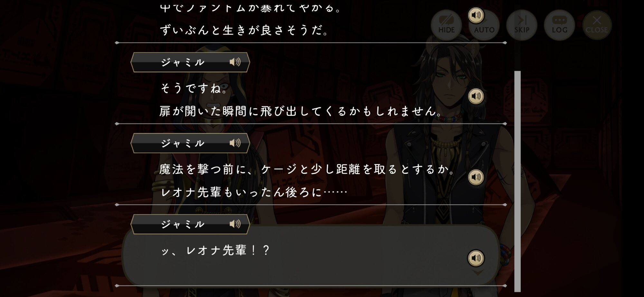The image size is (644, 297).
Task: Click the line ずいぶんと生きが良さそうだ
Action: pyautogui.click(x=244, y=30)
